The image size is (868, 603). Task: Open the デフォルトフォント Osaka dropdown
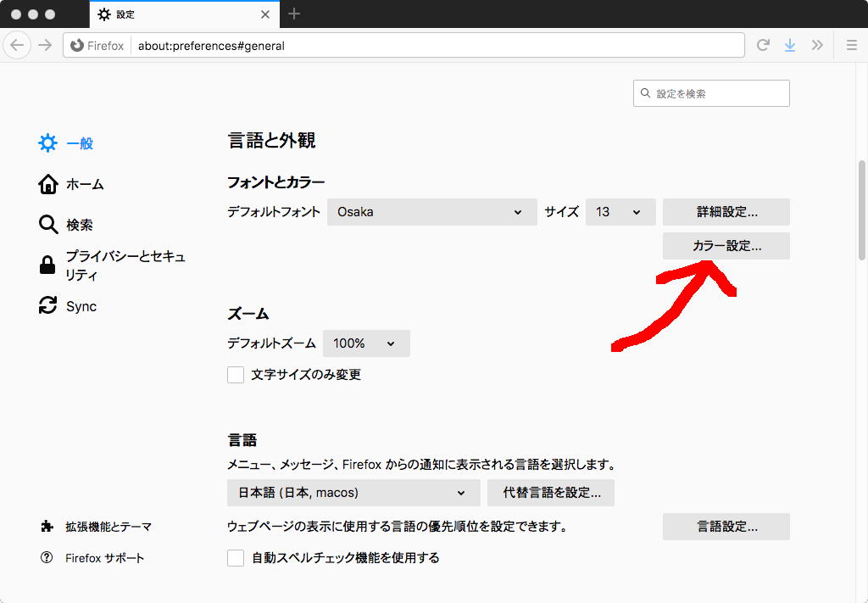(431, 212)
